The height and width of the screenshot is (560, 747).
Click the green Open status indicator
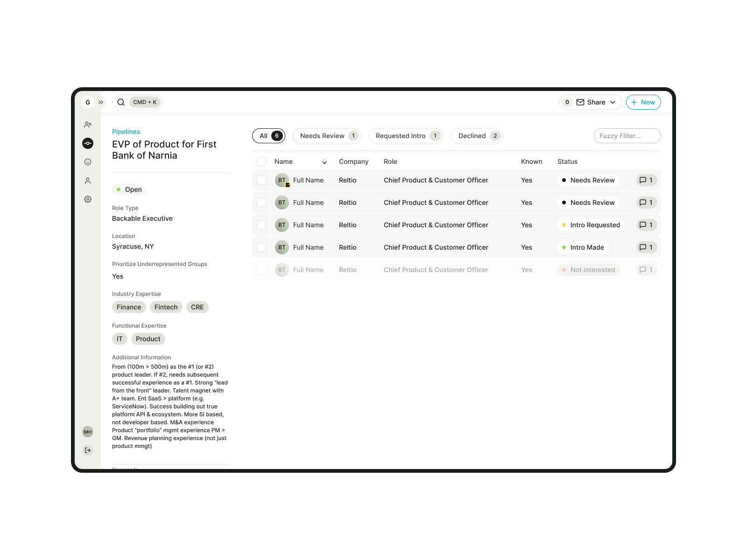[118, 189]
